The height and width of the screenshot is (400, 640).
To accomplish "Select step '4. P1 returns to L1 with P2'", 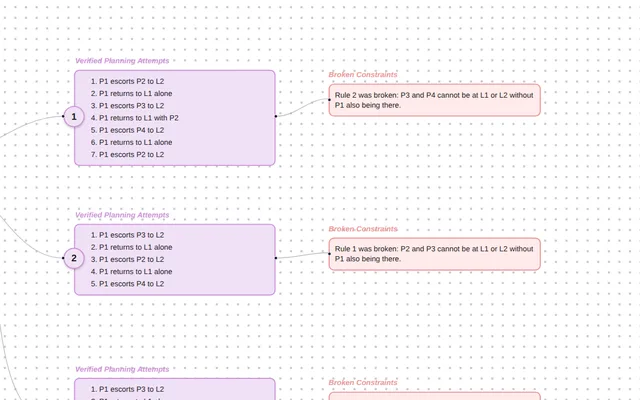I will point(135,118).
